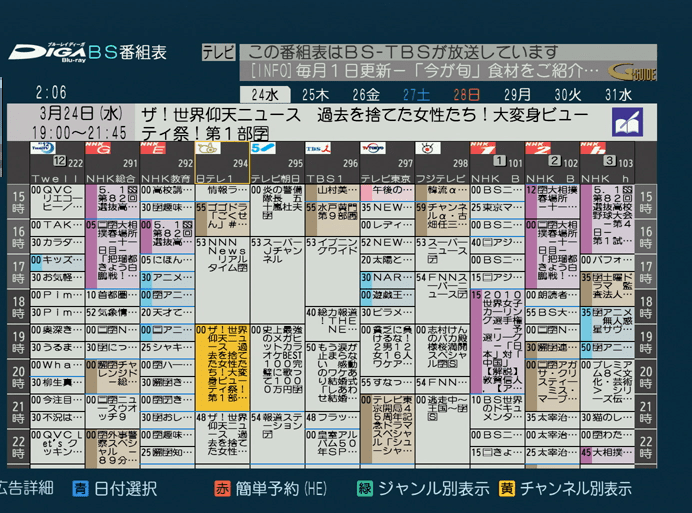Switch to the 28日 date tab
This screenshot has height=513, width=692.
[467, 94]
